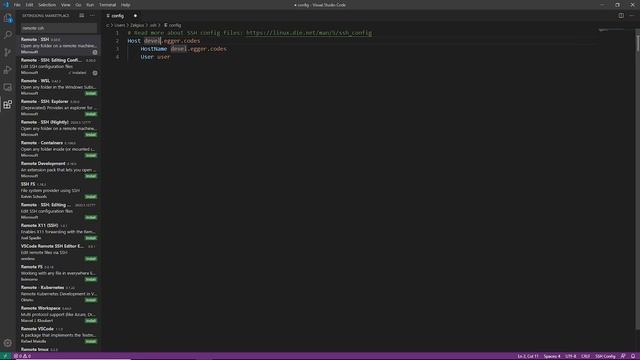
Task: Open the Edit menu
Action: click(29, 5)
